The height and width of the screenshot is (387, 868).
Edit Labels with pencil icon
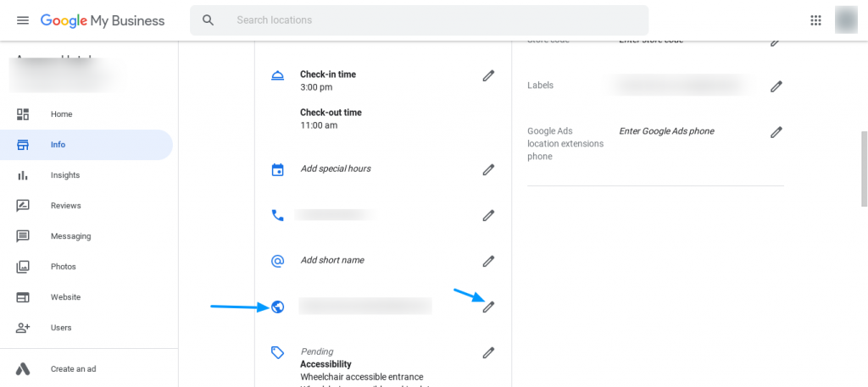776,86
